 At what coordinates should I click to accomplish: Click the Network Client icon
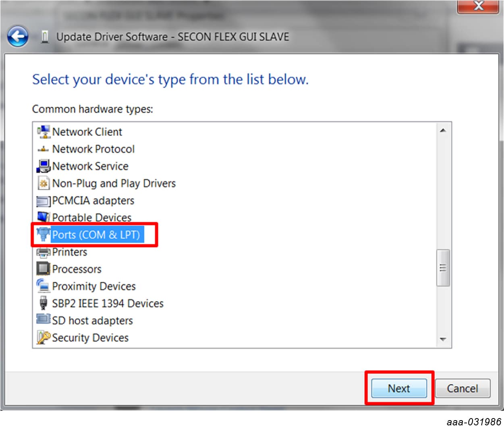[43, 131]
